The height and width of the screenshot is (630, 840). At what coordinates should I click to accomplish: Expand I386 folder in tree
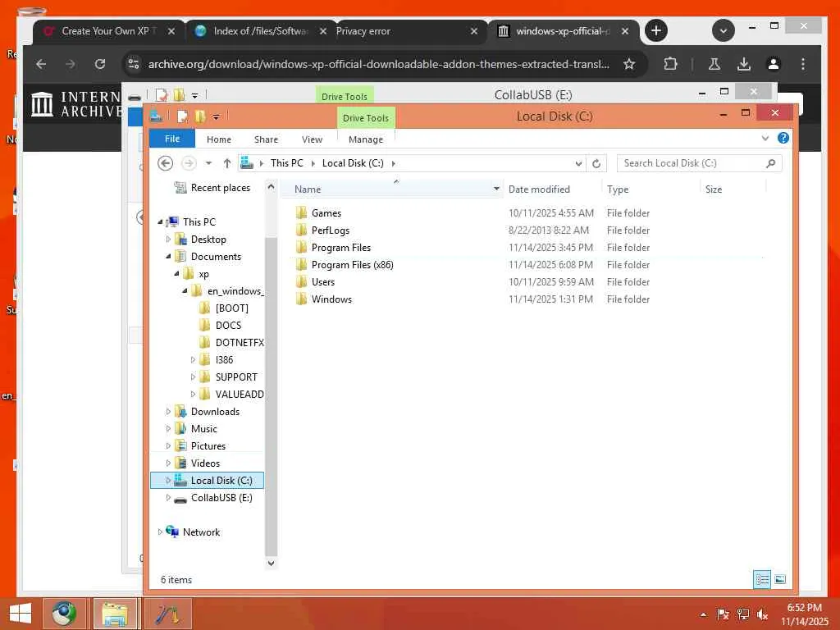(193, 360)
